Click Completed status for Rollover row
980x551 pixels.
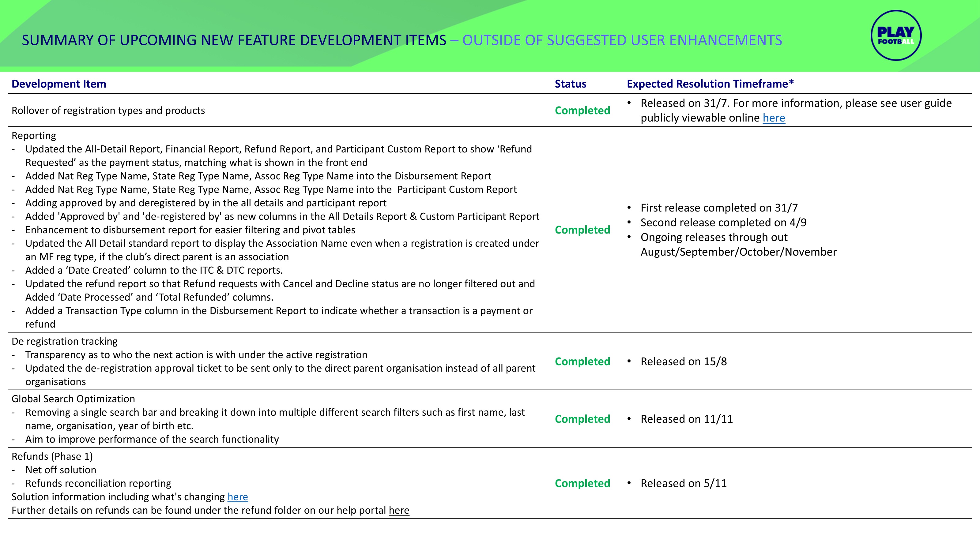click(x=582, y=110)
